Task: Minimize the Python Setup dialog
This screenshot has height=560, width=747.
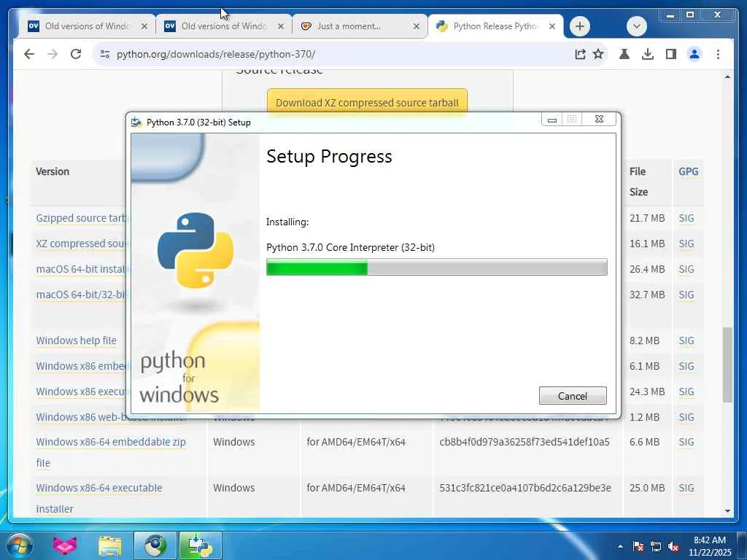Action: click(551, 120)
